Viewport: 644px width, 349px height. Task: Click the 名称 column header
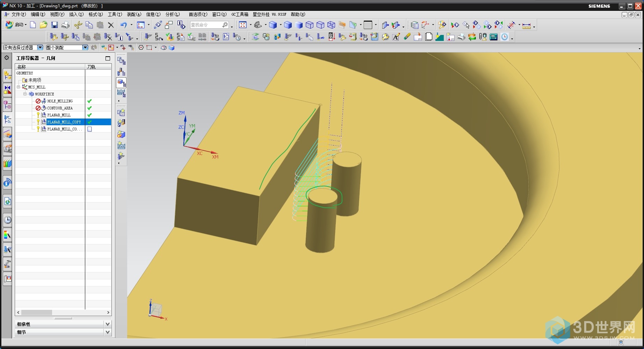(50, 67)
